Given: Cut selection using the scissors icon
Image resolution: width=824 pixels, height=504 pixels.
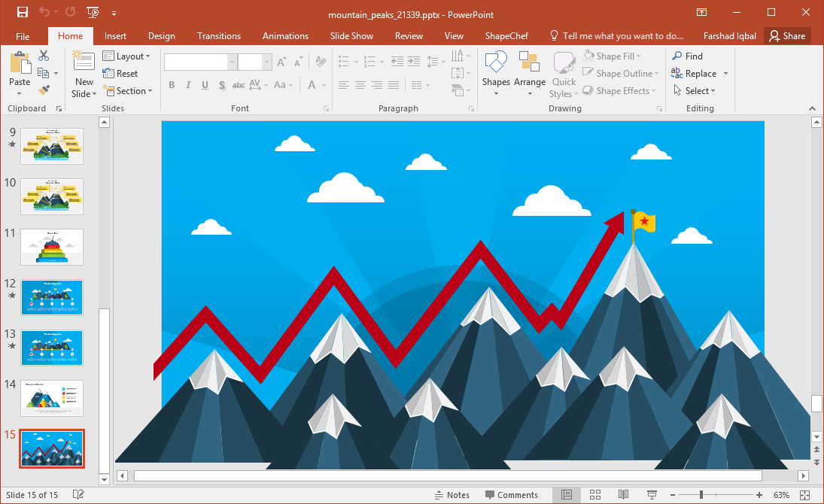Looking at the screenshot, I should [x=44, y=56].
